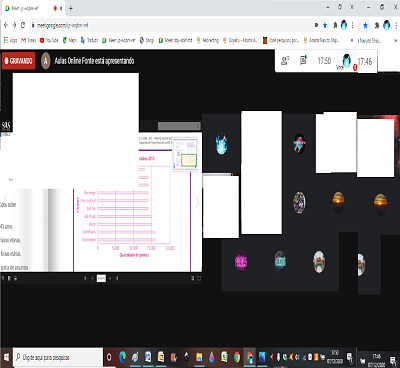
Task: Click the red GRAVANDO recording indicator
Action: pos(19,61)
